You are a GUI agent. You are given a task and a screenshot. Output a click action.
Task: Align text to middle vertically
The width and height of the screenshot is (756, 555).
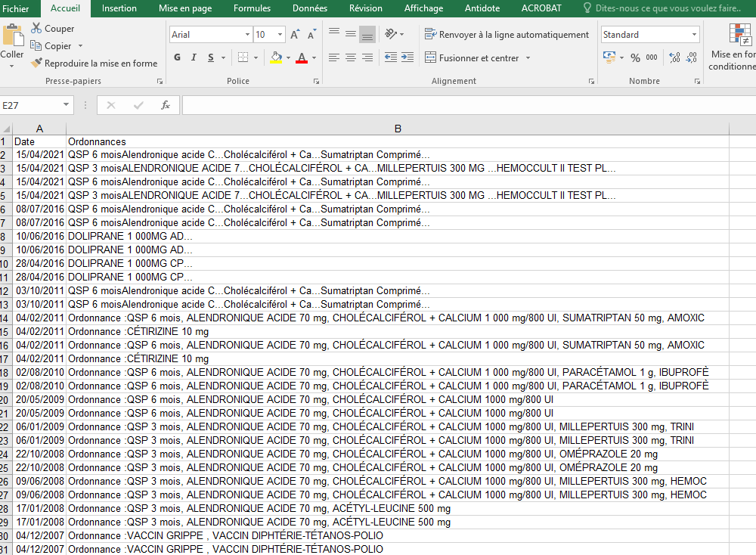(351, 34)
